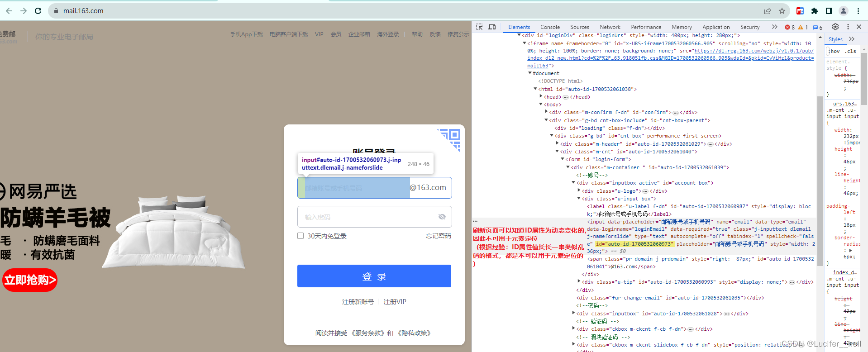Toggle the browser side panel icon

829,11
